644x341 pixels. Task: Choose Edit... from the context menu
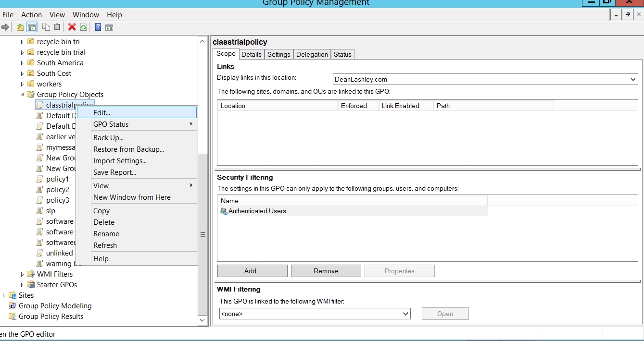click(x=101, y=113)
